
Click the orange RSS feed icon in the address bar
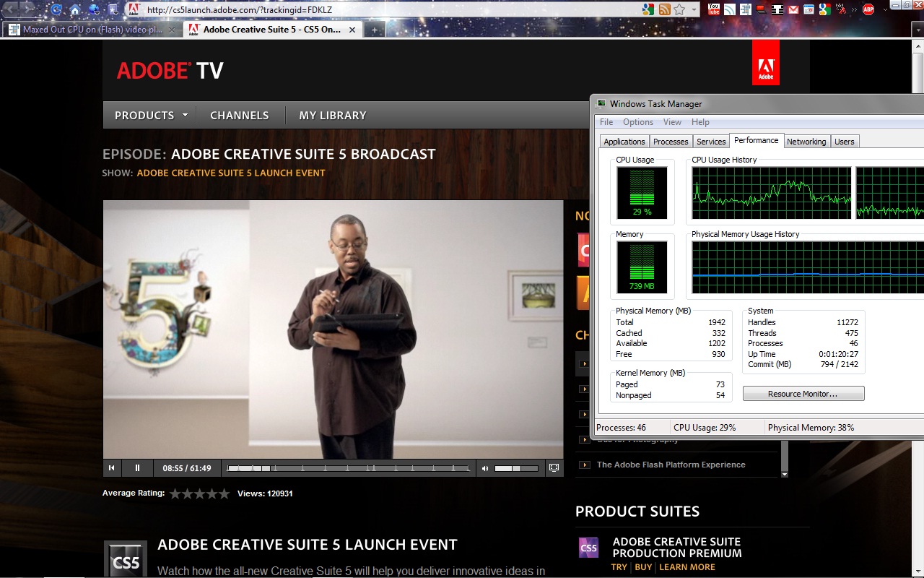point(664,9)
